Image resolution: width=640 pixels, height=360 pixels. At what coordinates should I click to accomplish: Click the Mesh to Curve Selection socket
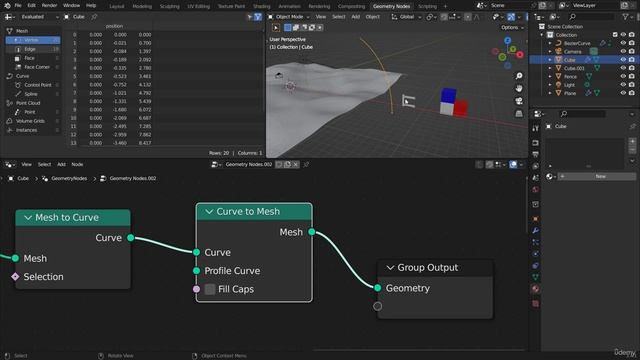pyautogui.click(x=15, y=277)
